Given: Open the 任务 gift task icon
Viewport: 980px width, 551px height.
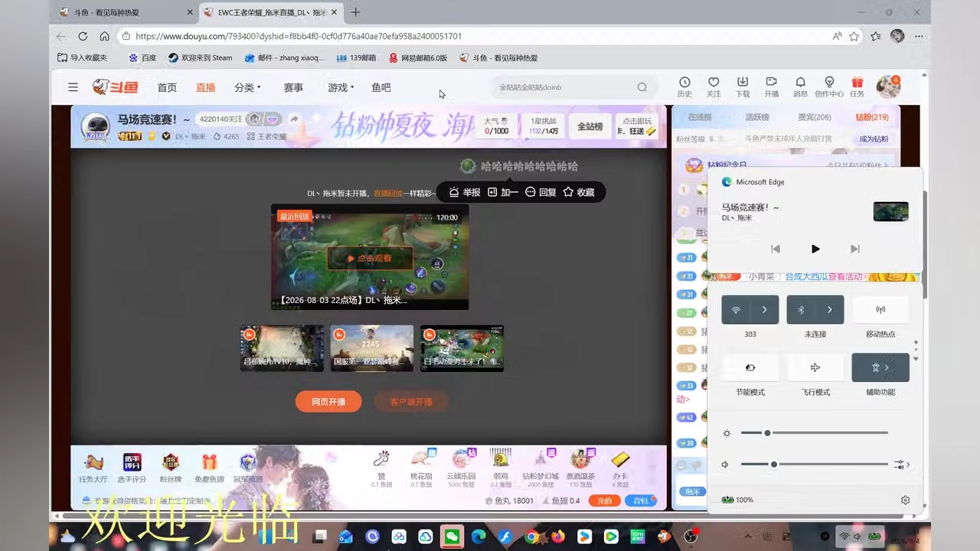Looking at the screenshot, I should coord(857,86).
